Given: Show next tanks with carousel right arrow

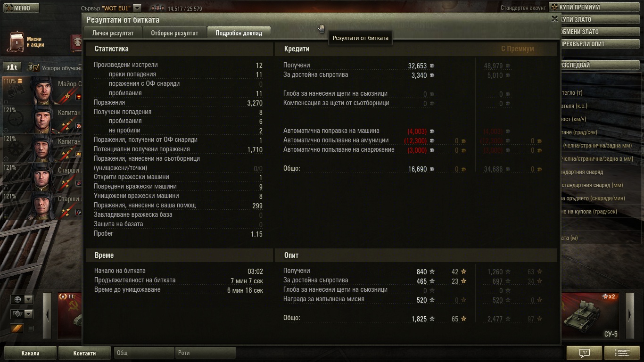Looking at the screenshot, I should click(629, 315).
